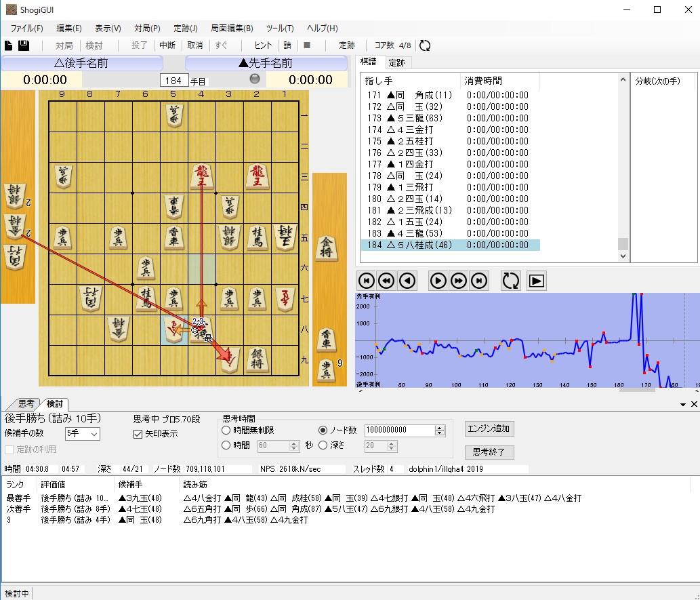700x600 pixels.
Task: Click the rotate board icon beside playback controls
Action: [x=510, y=281]
